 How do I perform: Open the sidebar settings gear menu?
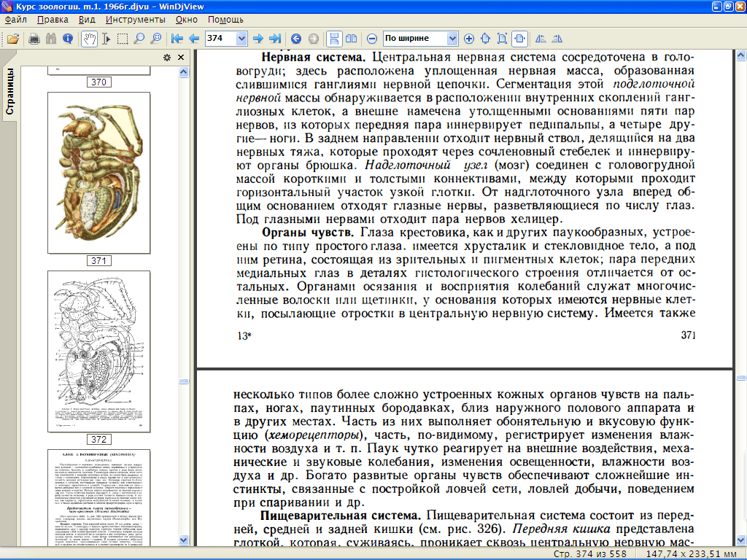(x=167, y=58)
